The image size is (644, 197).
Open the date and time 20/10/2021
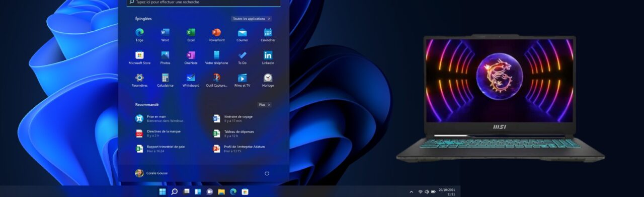[x=447, y=192]
